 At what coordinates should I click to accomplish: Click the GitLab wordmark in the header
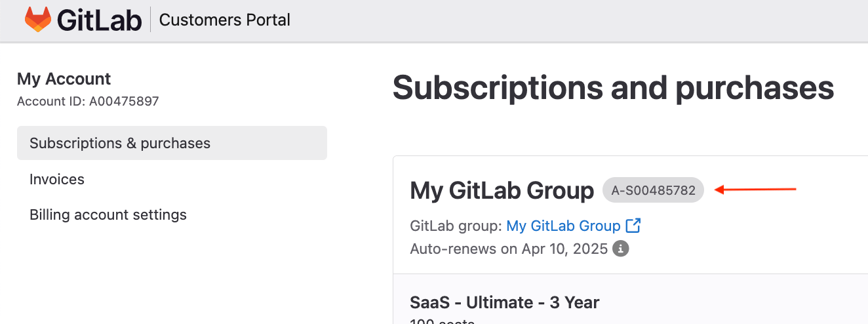point(99,20)
